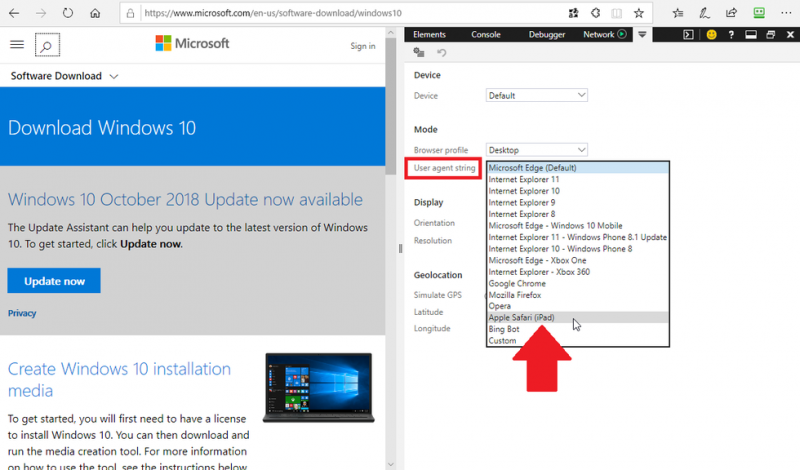Switch to the Console tab
The image size is (800, 470).
(486, 35)
